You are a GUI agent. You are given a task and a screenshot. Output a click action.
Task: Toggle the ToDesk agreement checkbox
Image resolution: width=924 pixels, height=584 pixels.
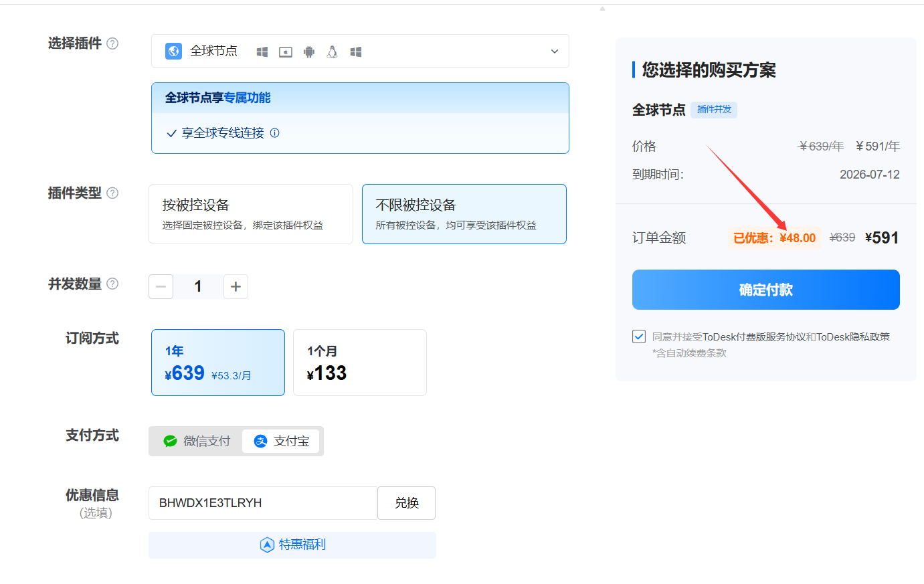(x=639, y=336)
